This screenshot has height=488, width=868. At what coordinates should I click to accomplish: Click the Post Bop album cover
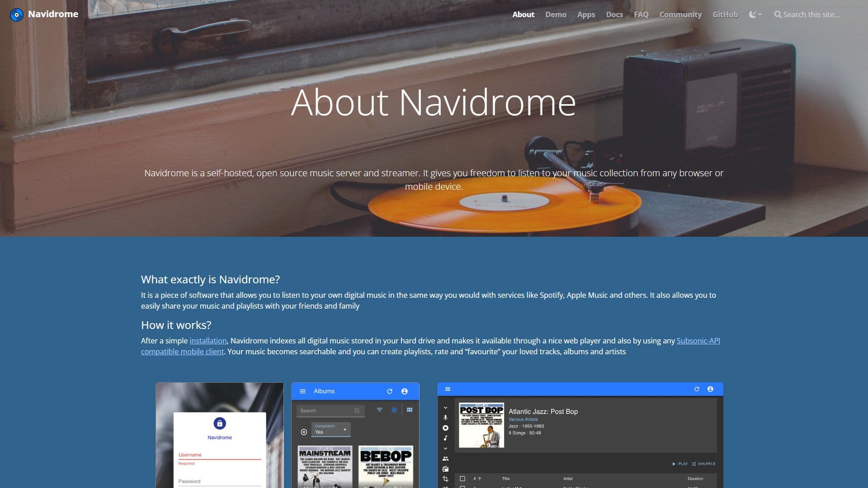(x=481, y=425)
